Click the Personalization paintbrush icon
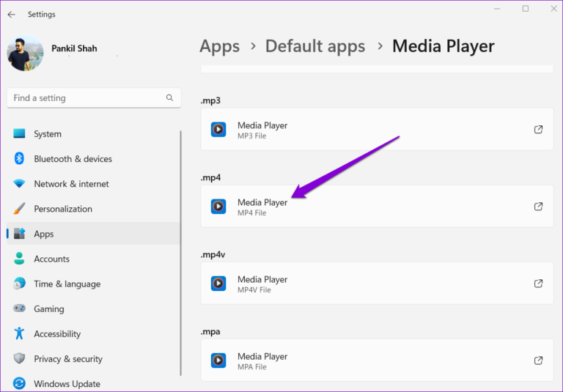 (x=19, y=209)
